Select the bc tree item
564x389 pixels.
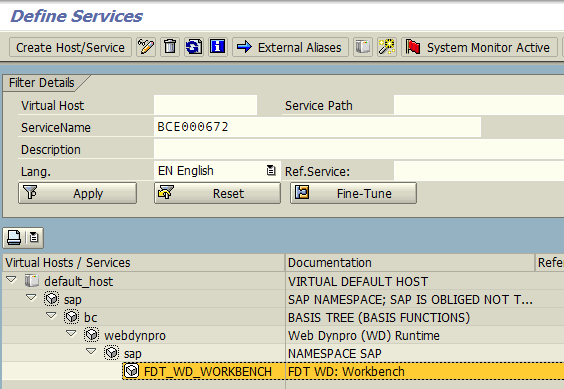coord(91,317)
